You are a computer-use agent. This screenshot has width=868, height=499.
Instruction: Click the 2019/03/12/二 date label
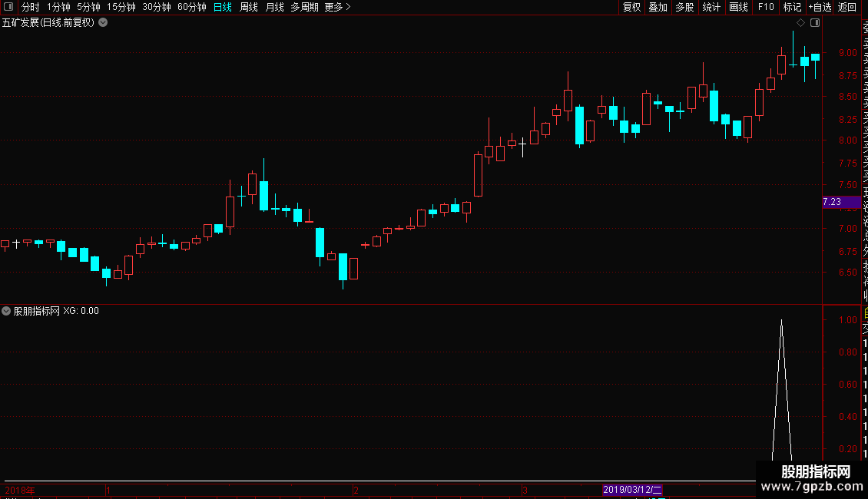coord(632,490)
